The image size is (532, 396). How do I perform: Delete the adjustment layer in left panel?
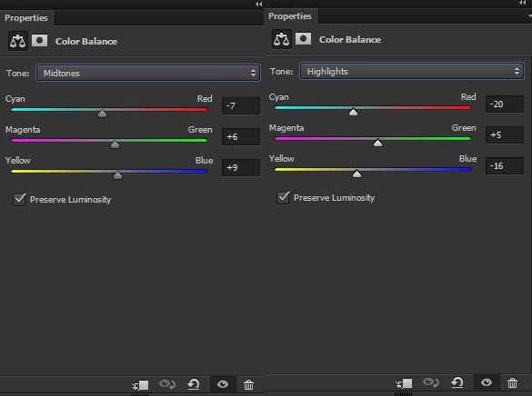[x=248, y=384]
